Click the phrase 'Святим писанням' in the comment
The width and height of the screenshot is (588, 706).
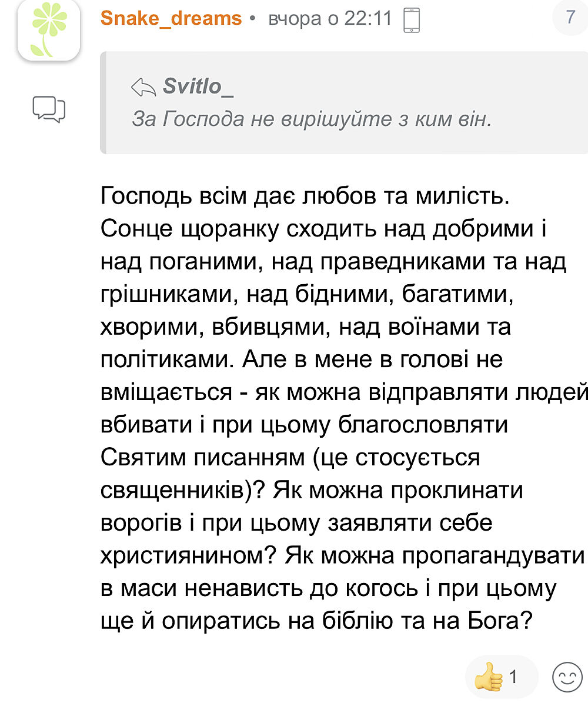pos(203,457)
